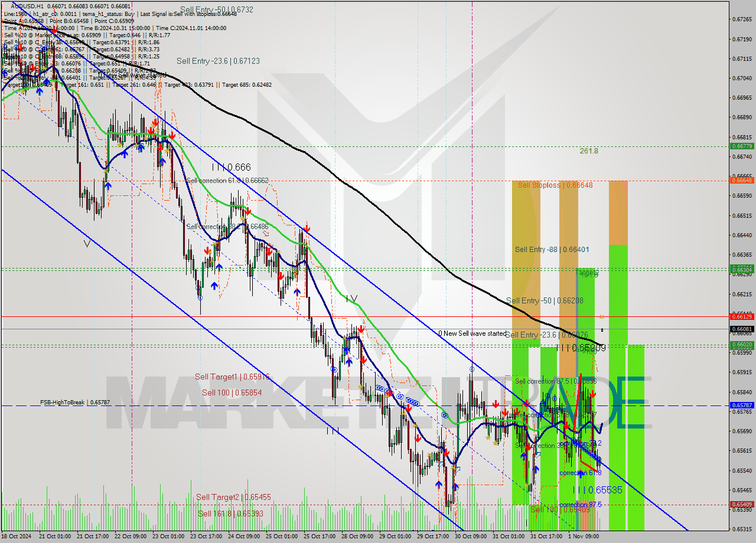Click the '30 Oct 09:00' time label

[471, 537]
